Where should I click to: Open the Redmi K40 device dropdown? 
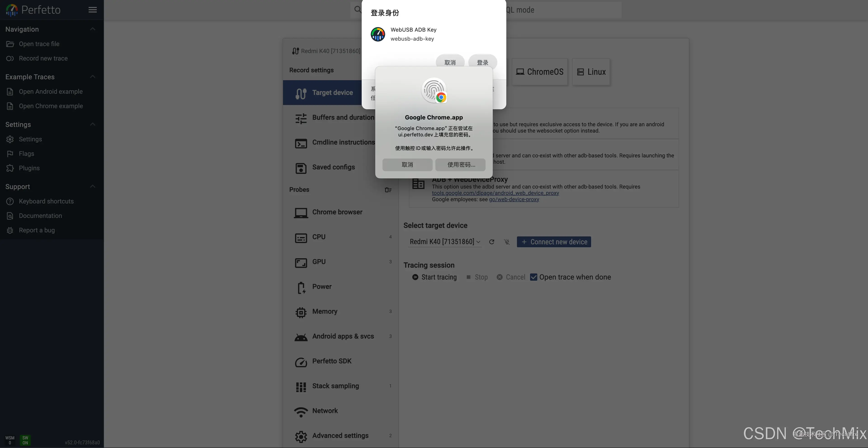pos(444,242)
